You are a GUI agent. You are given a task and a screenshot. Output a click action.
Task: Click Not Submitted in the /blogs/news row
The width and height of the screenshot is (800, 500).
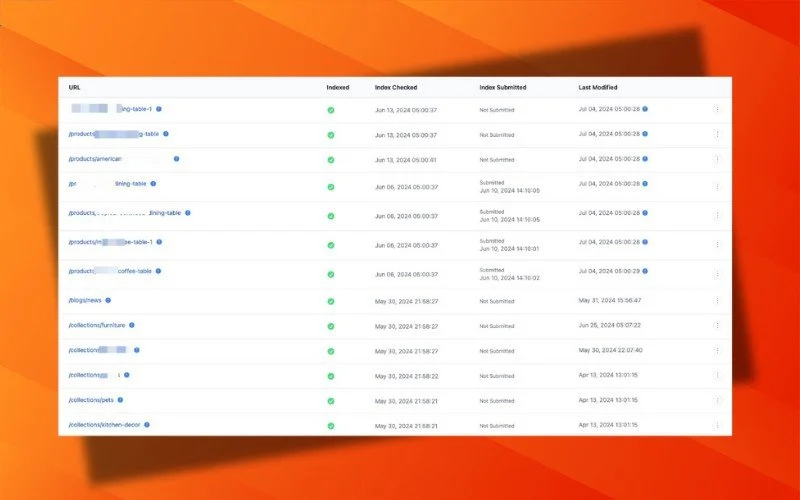pyautogui.click(x=497, y=302)
